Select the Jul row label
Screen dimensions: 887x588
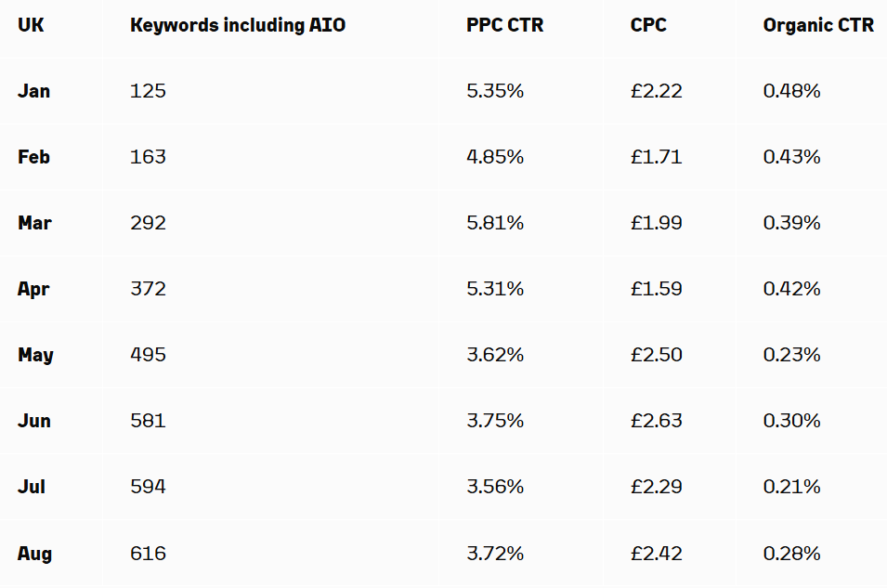click(32, 487)
